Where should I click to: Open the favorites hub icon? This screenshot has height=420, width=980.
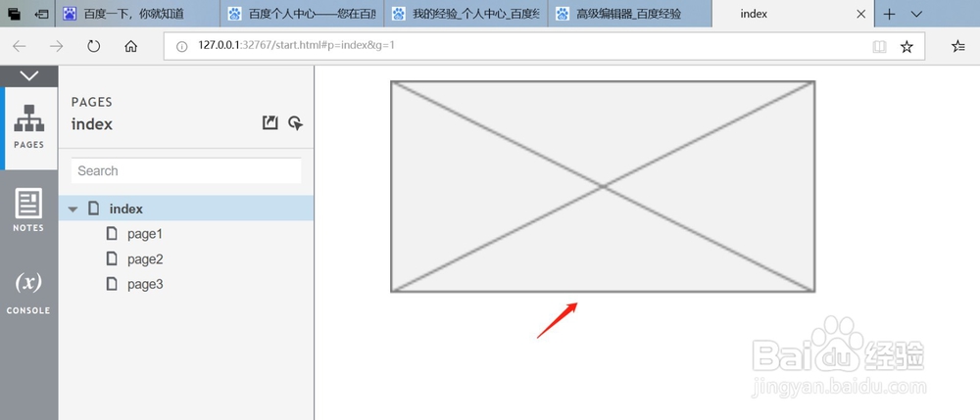pyautogui.click(x=957, y=47)
